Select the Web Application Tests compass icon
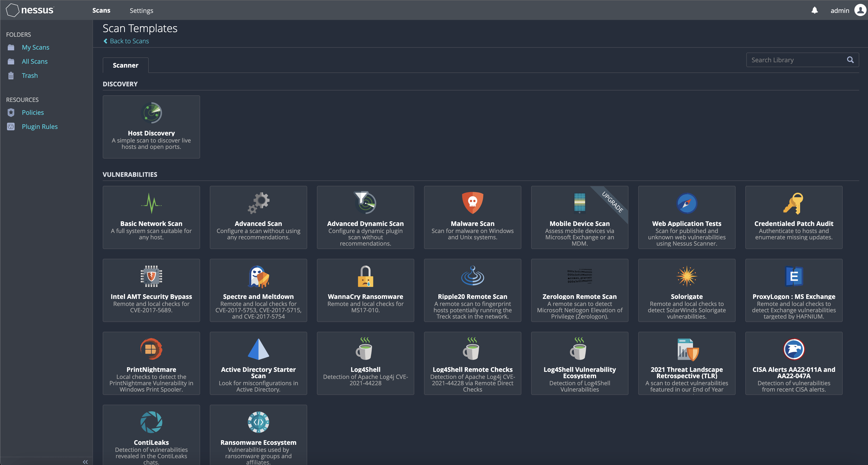 point(687,203)
